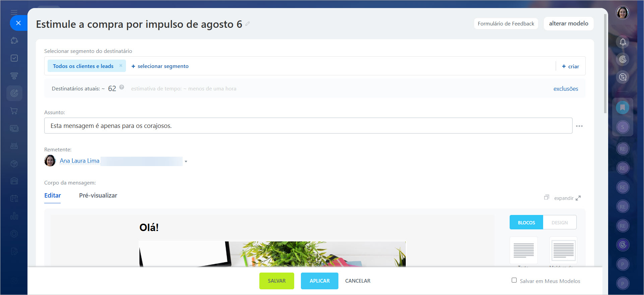Click '+ selecionar segmento' link
Viewport: 644px width, 295px height.
[x=160, y=66]
